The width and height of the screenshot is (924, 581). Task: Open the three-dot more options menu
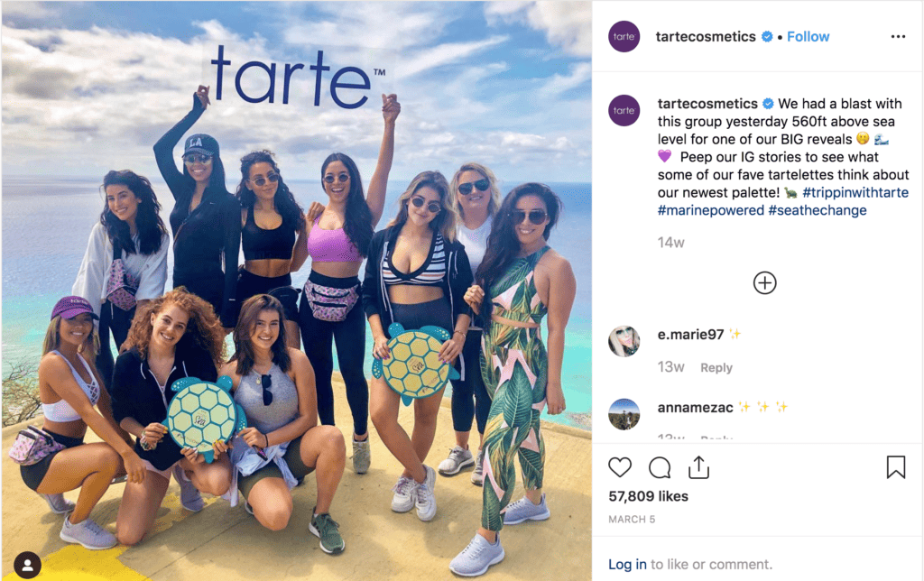click(x=897, y=37)
